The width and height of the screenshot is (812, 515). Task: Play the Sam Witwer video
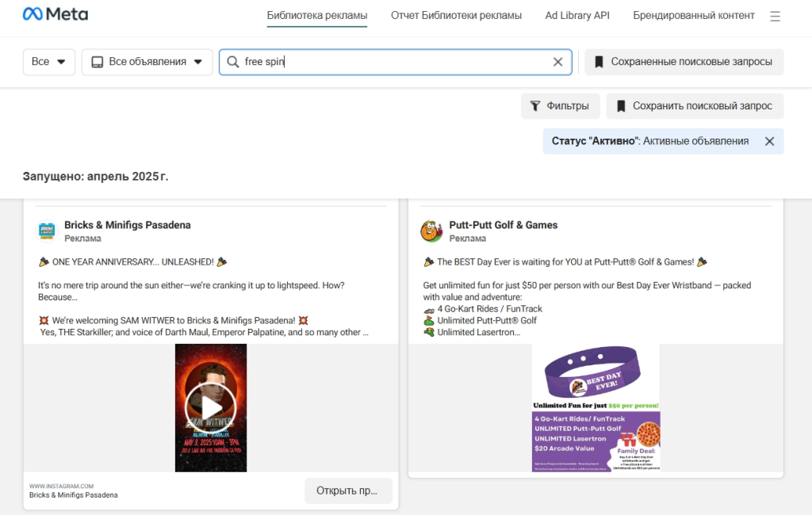click(x=211, y=408)
